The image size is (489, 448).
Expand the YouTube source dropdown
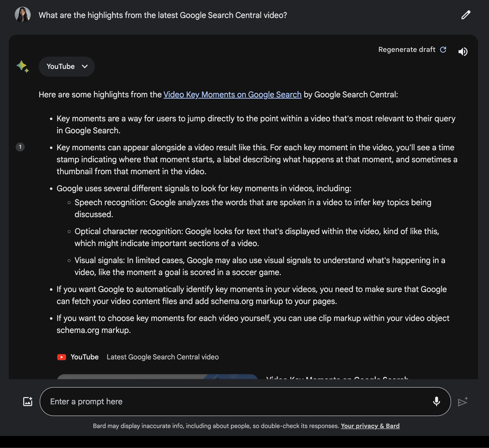pyautogui.click(x=66, y=66)
